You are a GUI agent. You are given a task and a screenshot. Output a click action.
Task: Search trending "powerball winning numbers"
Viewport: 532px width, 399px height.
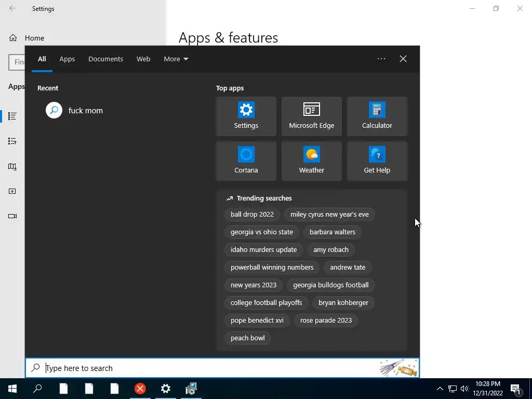[x=272, y=268]
